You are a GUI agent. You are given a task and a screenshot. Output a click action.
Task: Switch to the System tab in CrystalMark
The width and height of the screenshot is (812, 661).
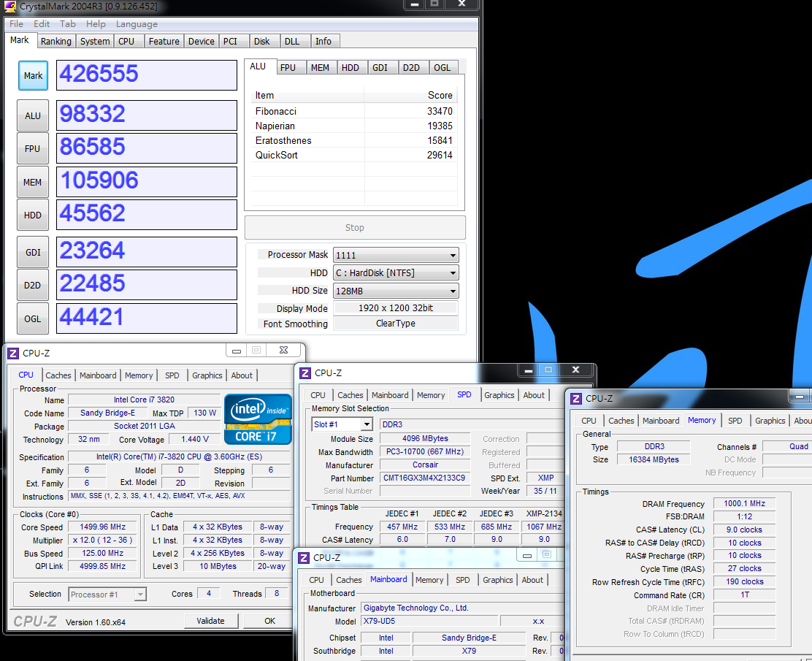click(x=95, y=42)
